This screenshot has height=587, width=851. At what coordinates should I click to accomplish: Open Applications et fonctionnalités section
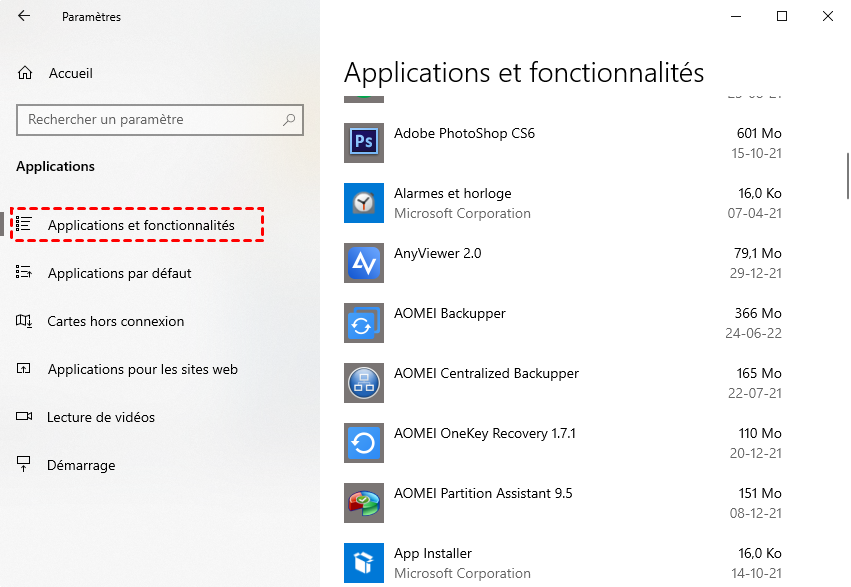pos(141,225)
